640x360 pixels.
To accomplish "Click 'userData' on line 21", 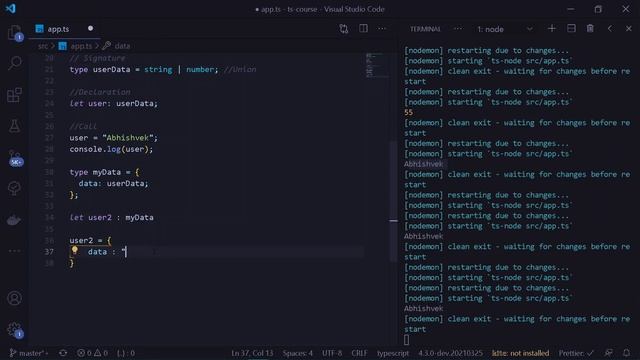I will (x=111, y=69).
